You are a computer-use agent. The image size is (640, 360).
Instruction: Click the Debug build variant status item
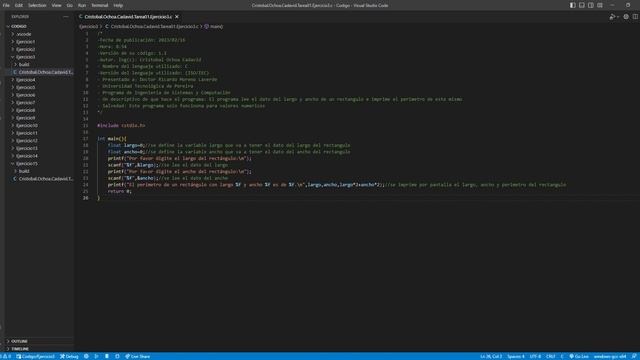(69, 356)
